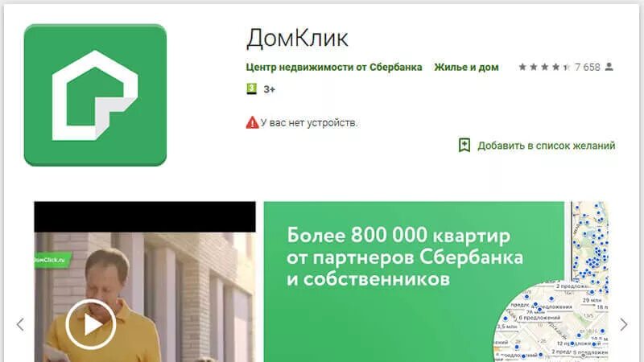Image resolution: width=644 pixels, height=362 pixels.
Task: Open the green 800 000 квартир screenshot
Action: [414, 282]
